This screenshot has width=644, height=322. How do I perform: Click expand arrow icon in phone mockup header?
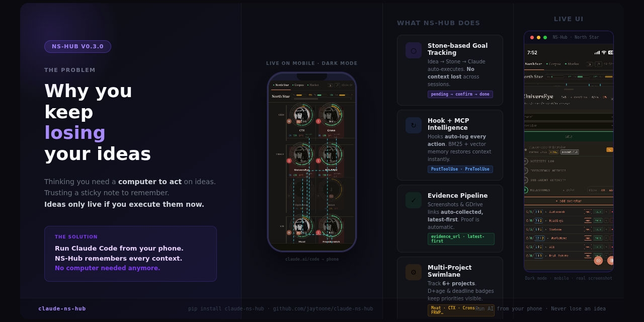(337, 85)
